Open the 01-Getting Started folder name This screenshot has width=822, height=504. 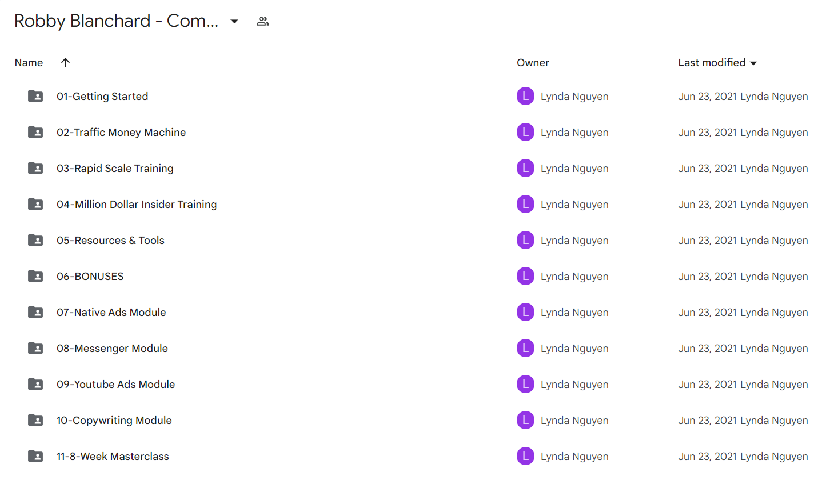pyautogui.click(x=102, y=97)
